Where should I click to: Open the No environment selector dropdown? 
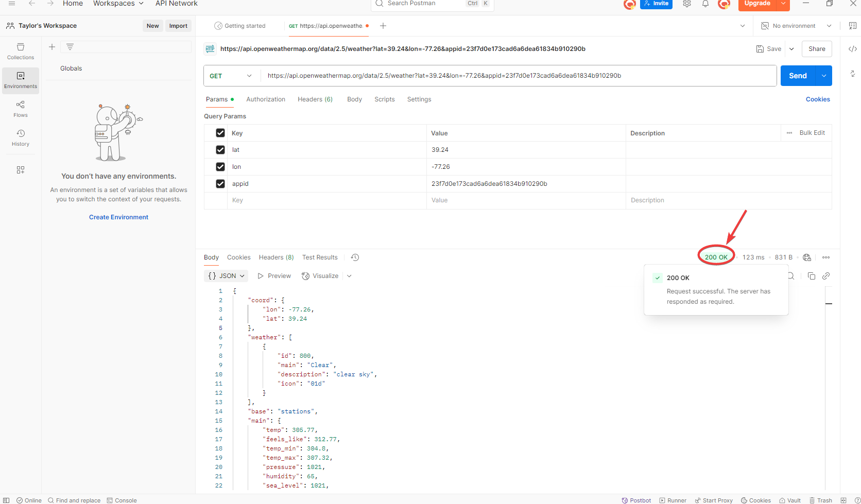tap(796, 26)
